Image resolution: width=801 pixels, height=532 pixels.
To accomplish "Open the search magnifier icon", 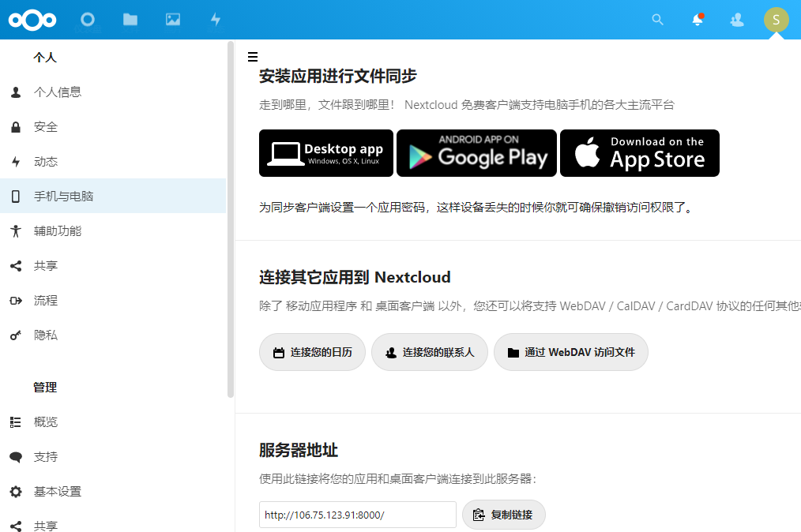I will tap(658, 20).
